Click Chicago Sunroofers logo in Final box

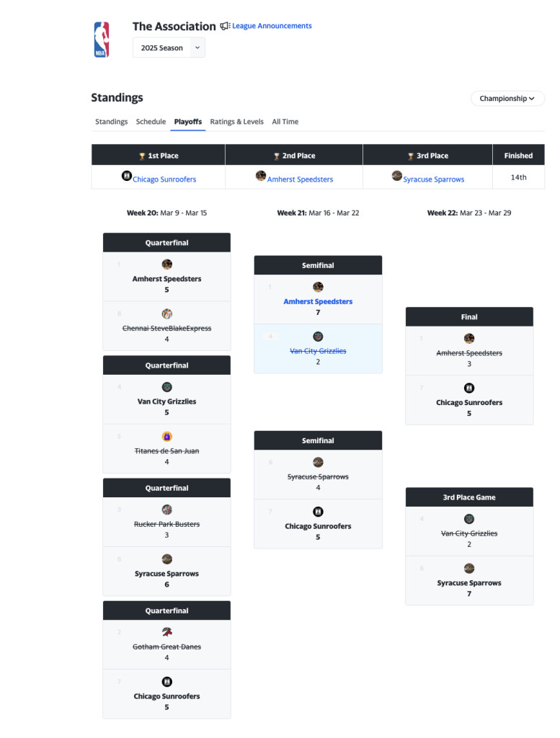[x=469, y=388]
